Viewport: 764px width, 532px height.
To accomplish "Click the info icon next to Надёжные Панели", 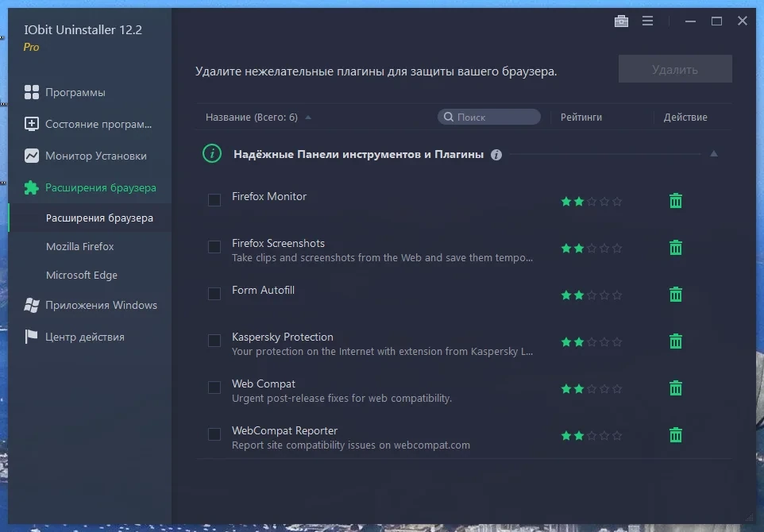I will click(x=496, y=155).
